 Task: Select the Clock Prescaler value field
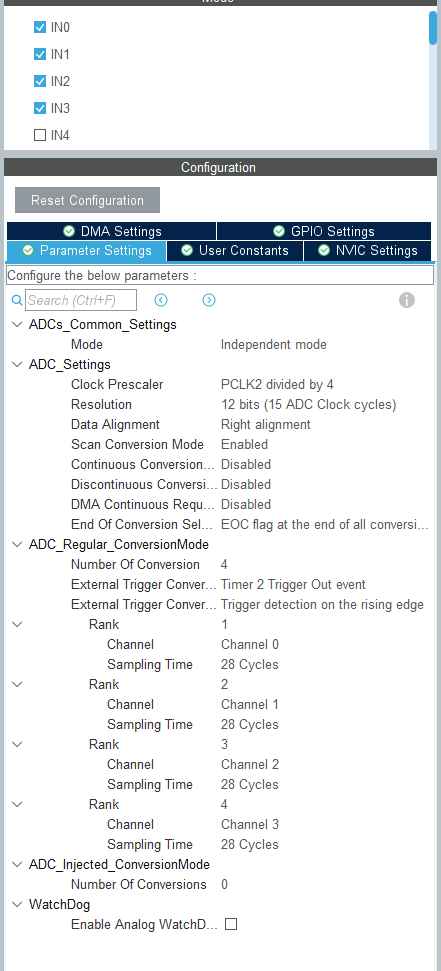coord(277,385)
